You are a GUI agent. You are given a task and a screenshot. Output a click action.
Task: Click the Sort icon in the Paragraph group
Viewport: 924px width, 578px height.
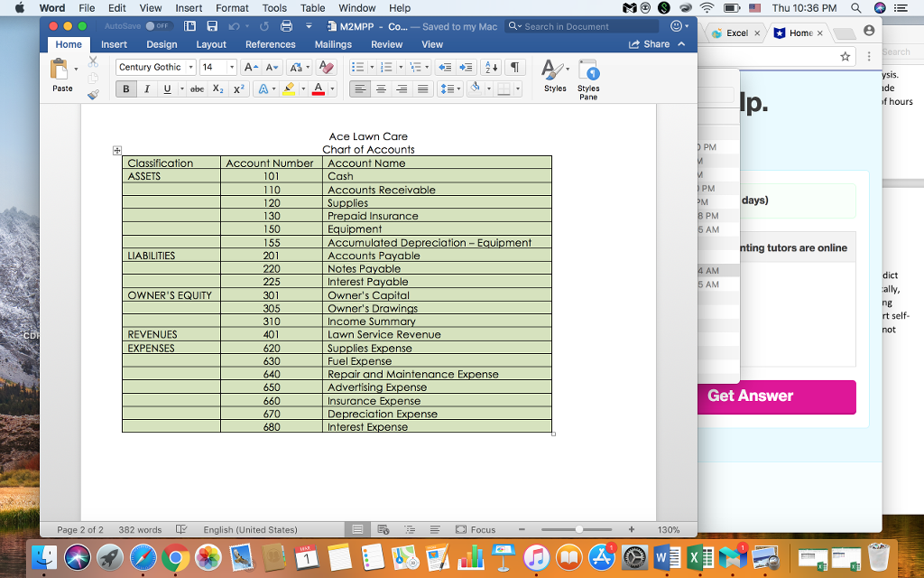(489, 66)
